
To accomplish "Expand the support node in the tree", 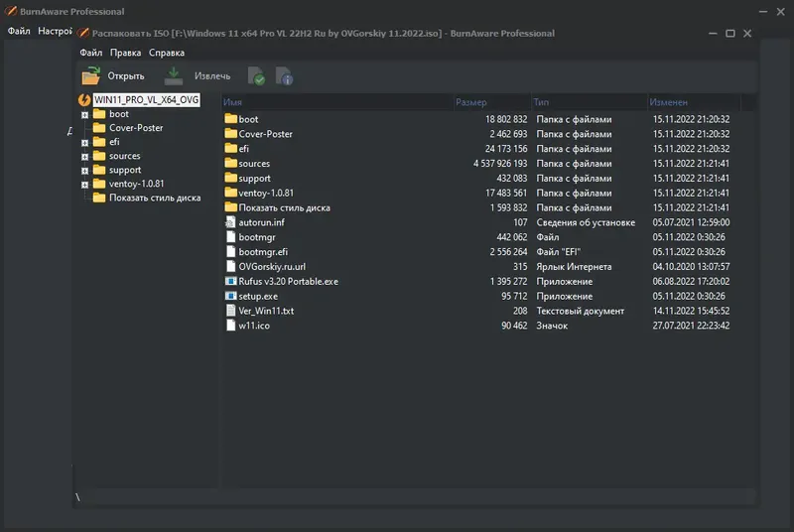I will coord(84,171).
